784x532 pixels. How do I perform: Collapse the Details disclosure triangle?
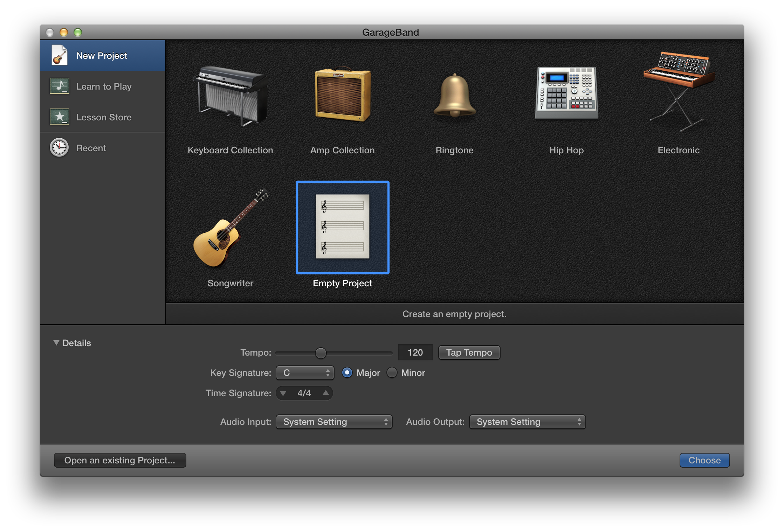[x=56, y=343]
